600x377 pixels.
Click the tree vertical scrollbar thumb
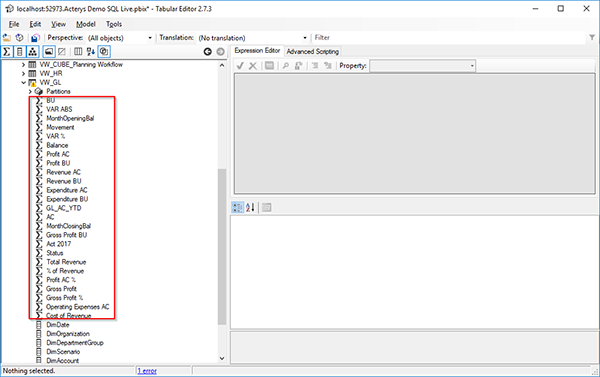(x=222, y=247)
